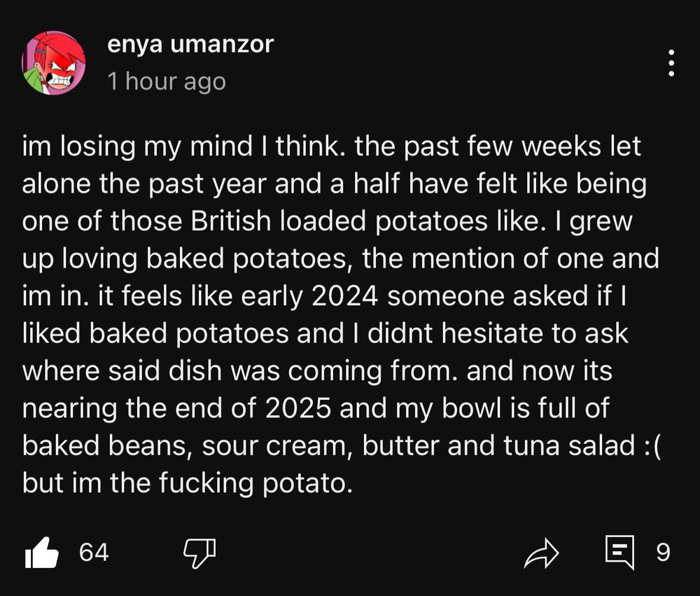Image resolution: width=700 pixels, height=596 pixels.
Task: Click the 1 hour ago timestamp
Action: pyautogui.click(x=167, y=81)
